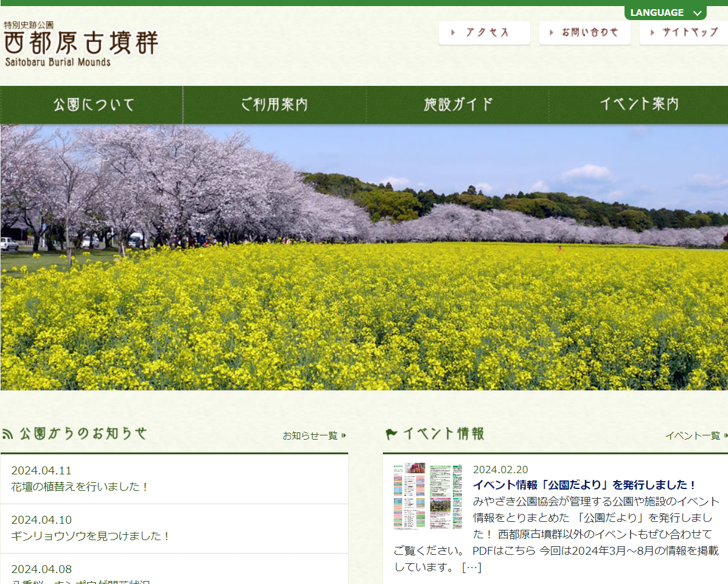
Task: Open the ご利用案内 menu
Action: pyautogui.click(x=275, y=105)
